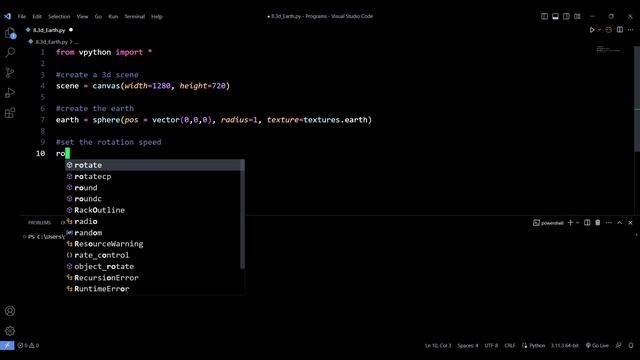Image resolution: width=640 pixels, height=360 pixels.
Task: Toggle the bottom panel layout icon
Action: point(556,16)
